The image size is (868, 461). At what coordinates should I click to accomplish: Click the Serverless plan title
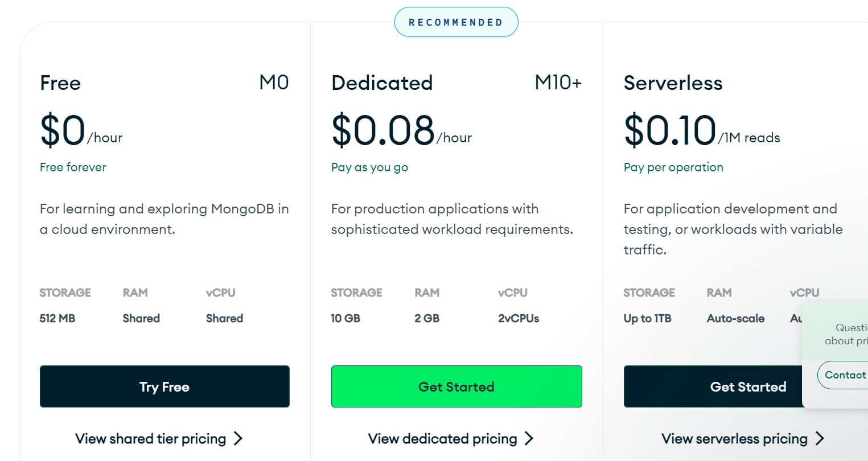673,83
